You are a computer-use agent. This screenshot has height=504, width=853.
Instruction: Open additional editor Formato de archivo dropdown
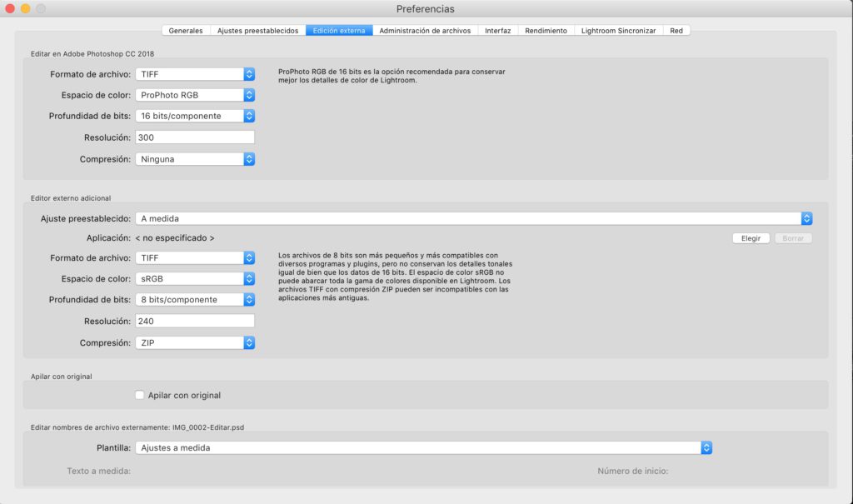coord(195,258)
